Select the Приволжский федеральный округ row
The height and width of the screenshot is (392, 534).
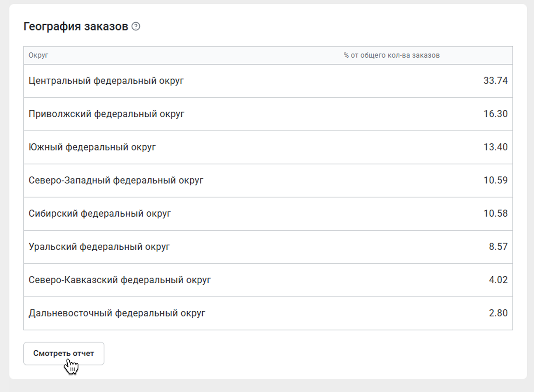click(x=106, y=114)
